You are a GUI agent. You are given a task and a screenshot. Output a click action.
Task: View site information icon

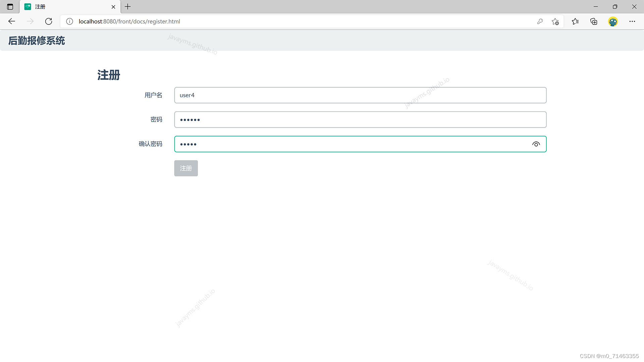pyautogui.click(x=69, y=21)
